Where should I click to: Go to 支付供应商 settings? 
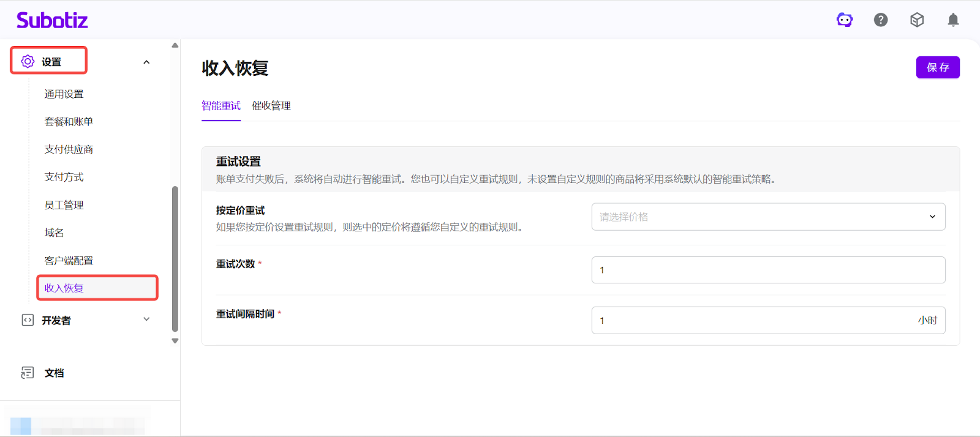coord(69,149)
